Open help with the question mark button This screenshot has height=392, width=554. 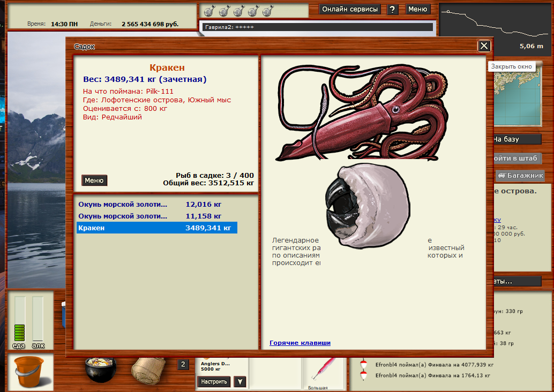pyautogui.click(x=392, y=9)
